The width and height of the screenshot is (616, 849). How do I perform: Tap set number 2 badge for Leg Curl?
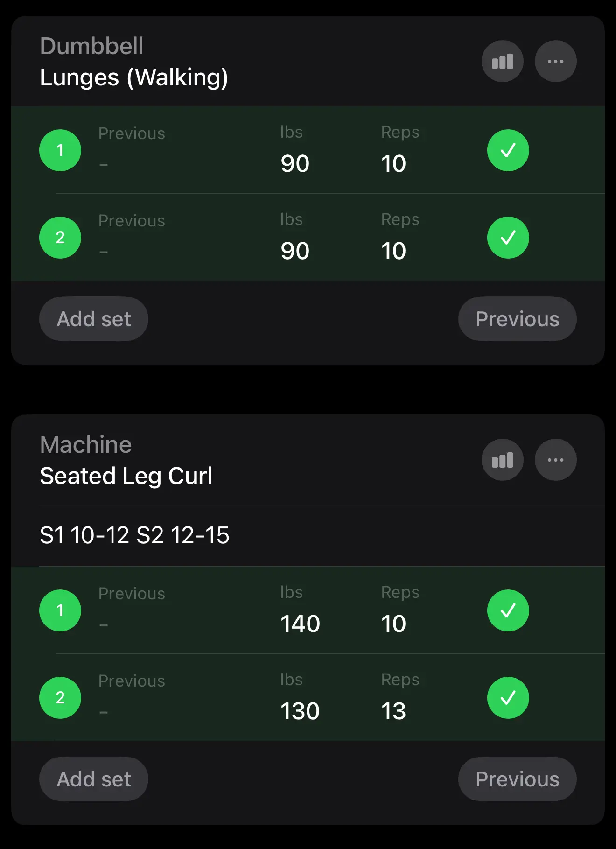pos(60,698)
